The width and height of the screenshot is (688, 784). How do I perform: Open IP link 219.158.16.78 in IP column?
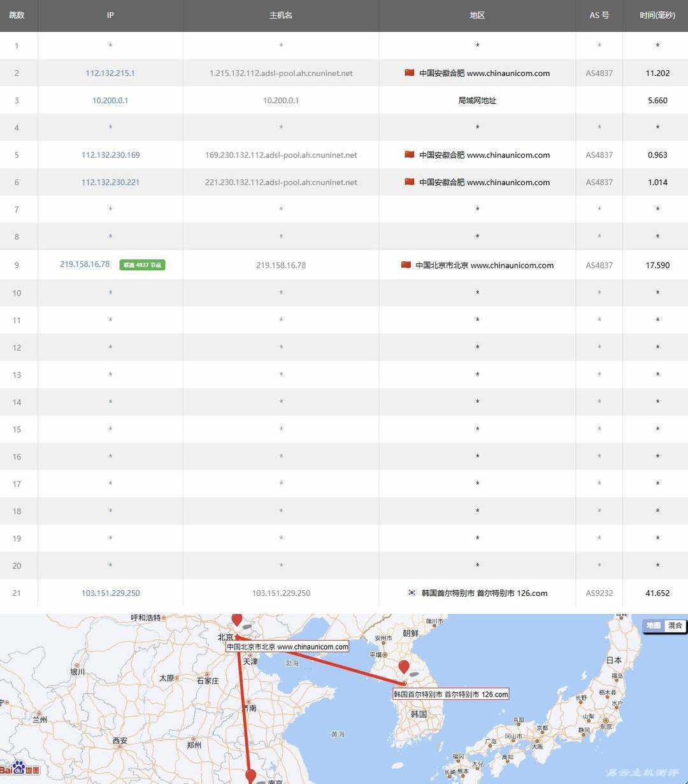click(x=85, y=264)
